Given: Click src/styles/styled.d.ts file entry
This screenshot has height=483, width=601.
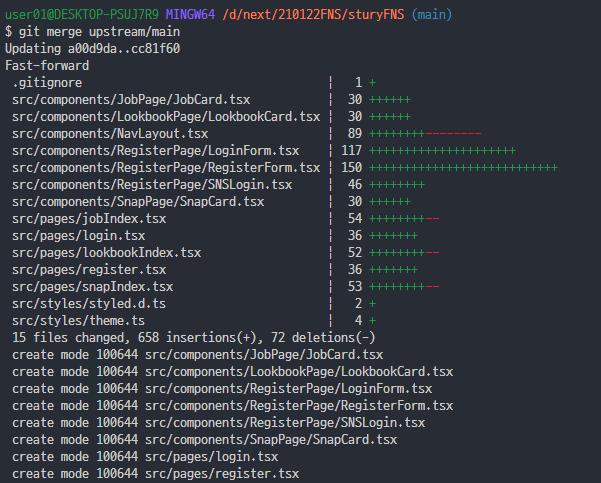Looking at the screenshot, I should tap(89, 304).
